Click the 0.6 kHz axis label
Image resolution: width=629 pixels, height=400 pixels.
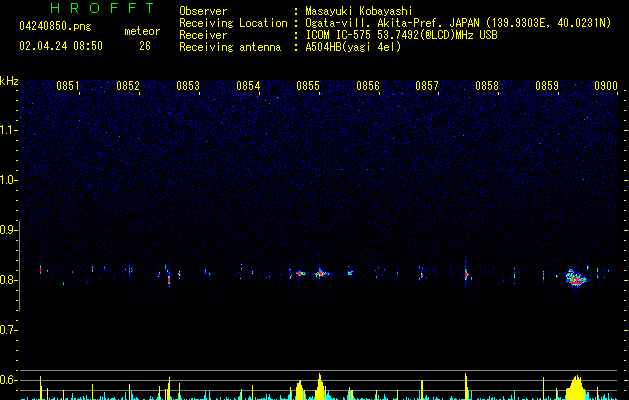tap(8, 380)
